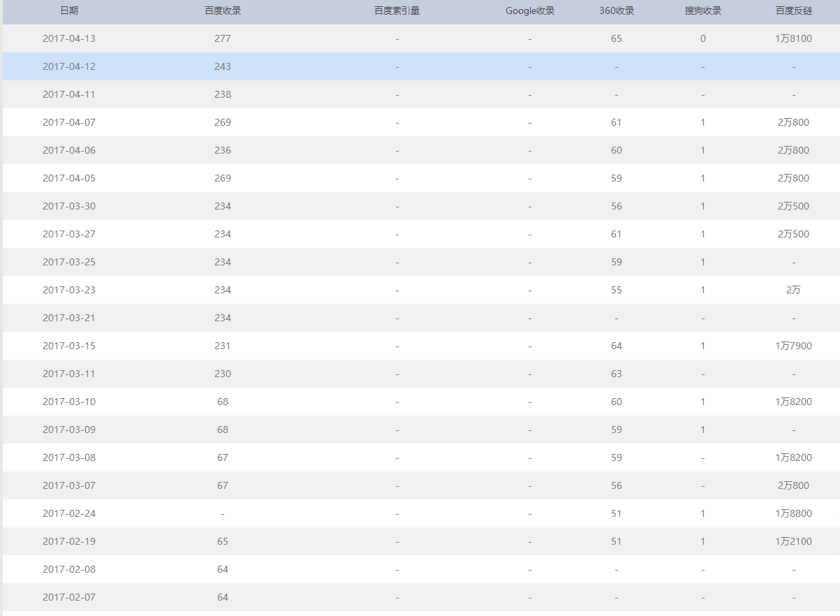Click 百度收录 value 65 in the 2017-02-19 row
The height and width of the screenshot is (616, 840).
223,541
